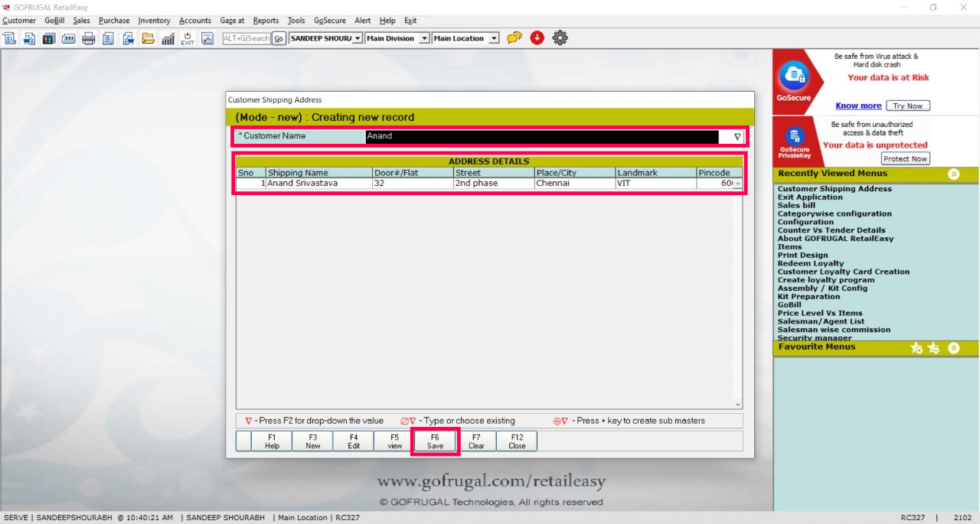Screen dimensions: 980x524
Task: Click the document with blue disk toolbar icon
Action: pyautogui.click(x=29, y=38)
